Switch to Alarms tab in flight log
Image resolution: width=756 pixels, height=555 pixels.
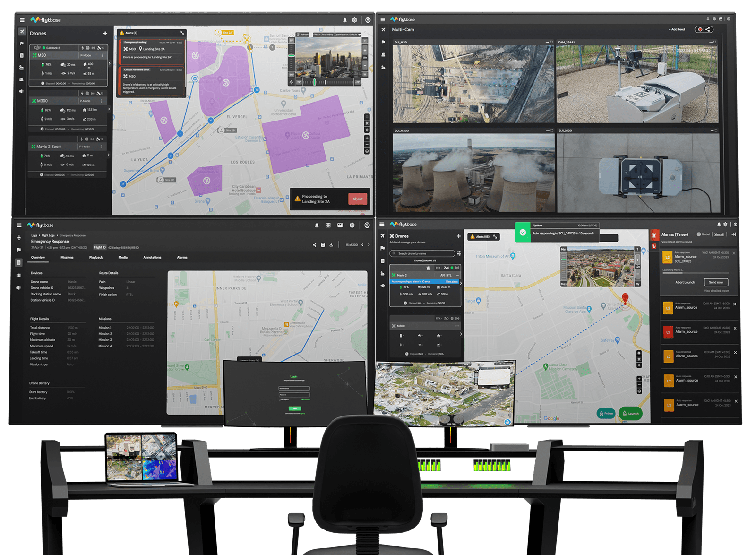click(182, 257)
